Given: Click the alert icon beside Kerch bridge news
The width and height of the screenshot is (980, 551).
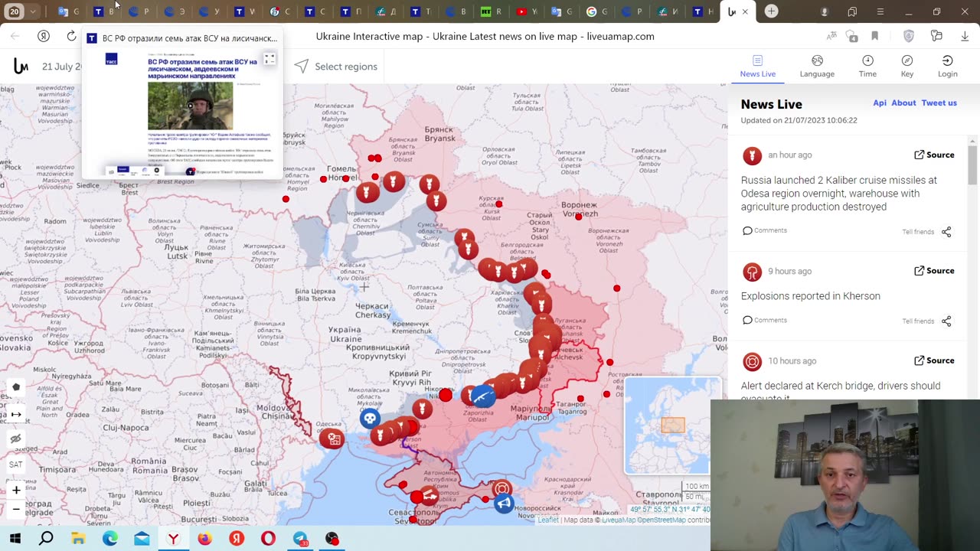Looking at the screenshot, I should [753, 362].
